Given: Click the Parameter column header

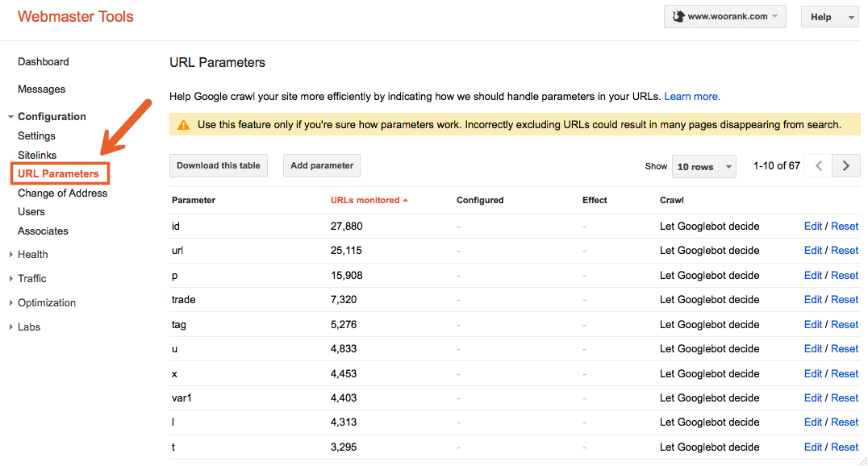Looking at the screenshot, I should click(x=194, y=200).
